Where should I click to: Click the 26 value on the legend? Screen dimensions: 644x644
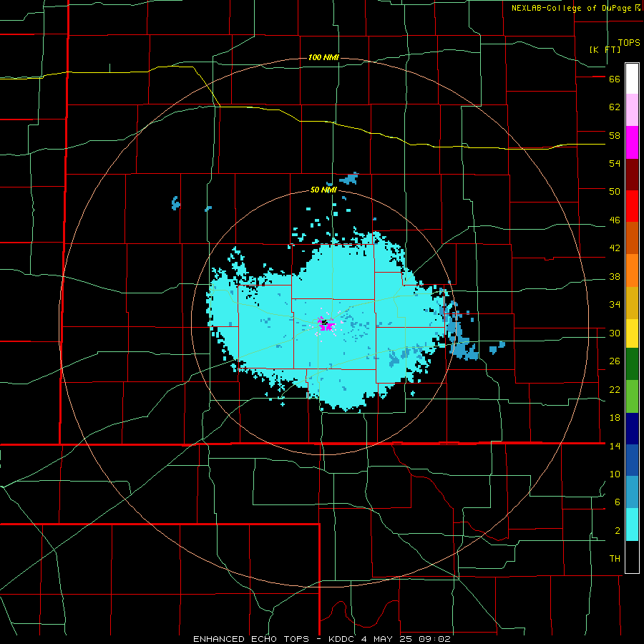(615, 361)
